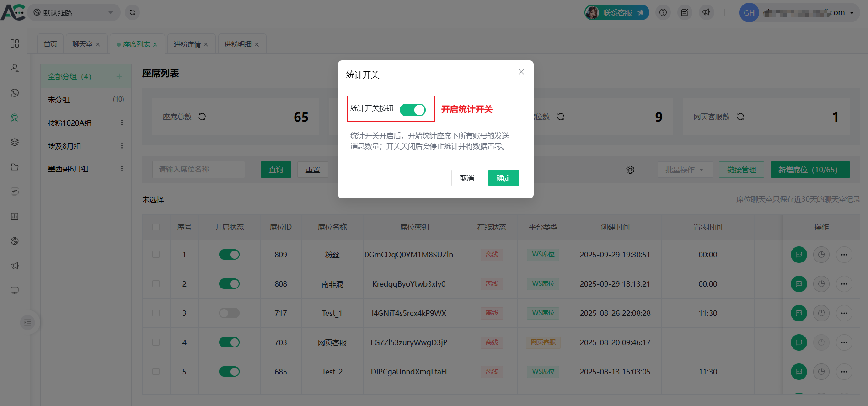Click the announcement megaphone icon in top bar
The height and width of the screenshot is (406, 868).
click(x=706, y=13)
